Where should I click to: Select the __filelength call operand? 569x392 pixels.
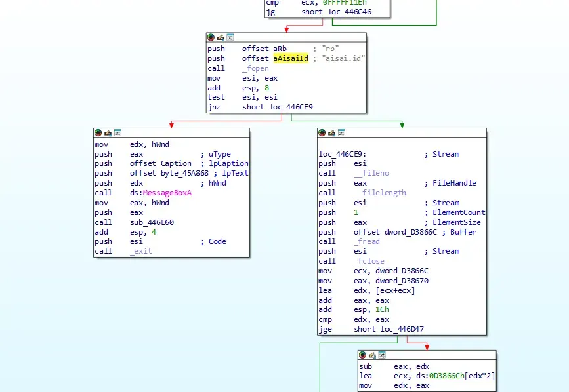tap(380, 193)
